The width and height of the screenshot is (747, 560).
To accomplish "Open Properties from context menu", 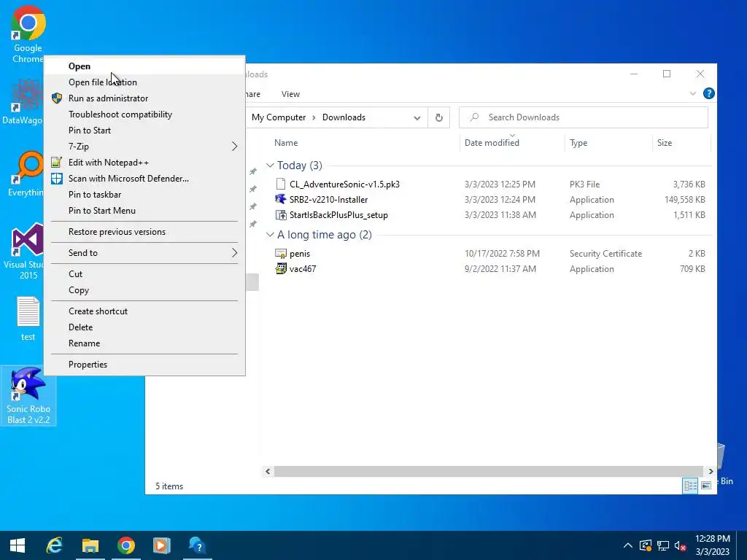I will (x=144, y=365).
